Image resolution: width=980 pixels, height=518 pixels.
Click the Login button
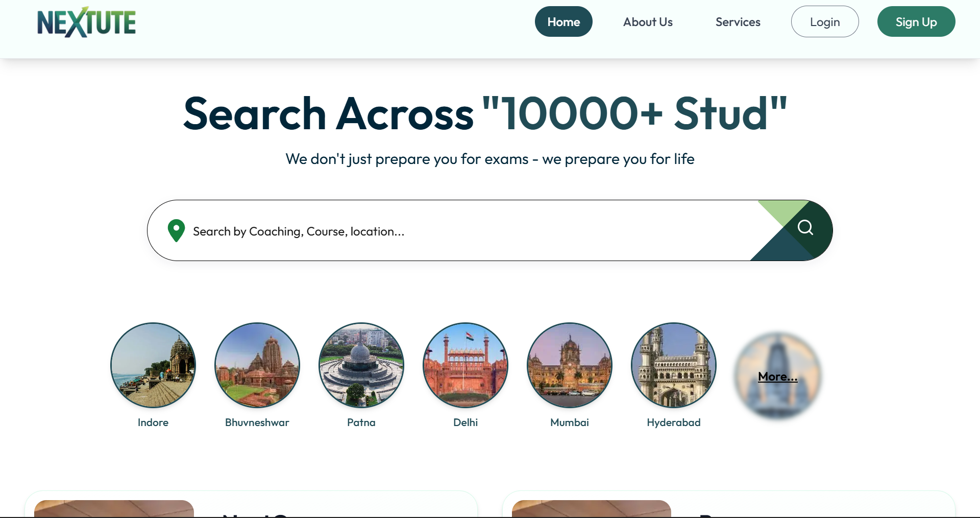(825, 22)
